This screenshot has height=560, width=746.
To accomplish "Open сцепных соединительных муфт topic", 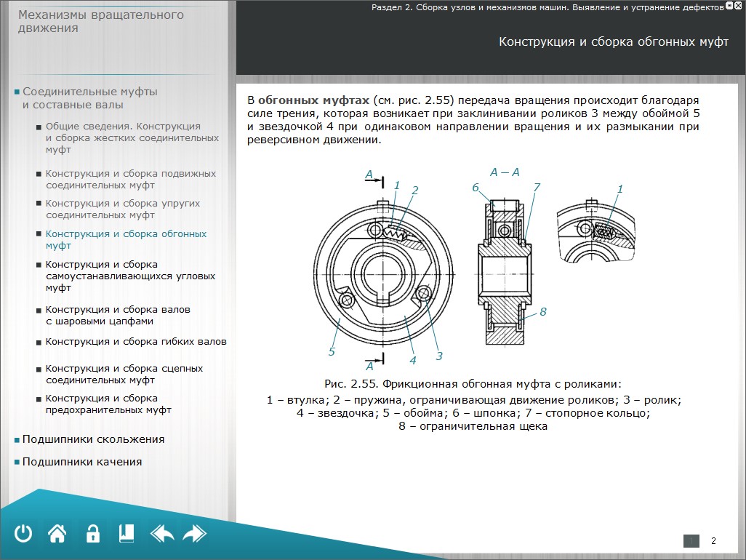I will pos(124,374).
